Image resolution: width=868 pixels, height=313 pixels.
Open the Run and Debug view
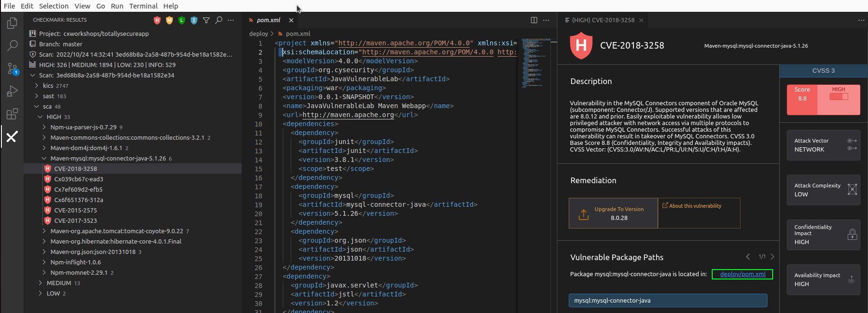12,91
